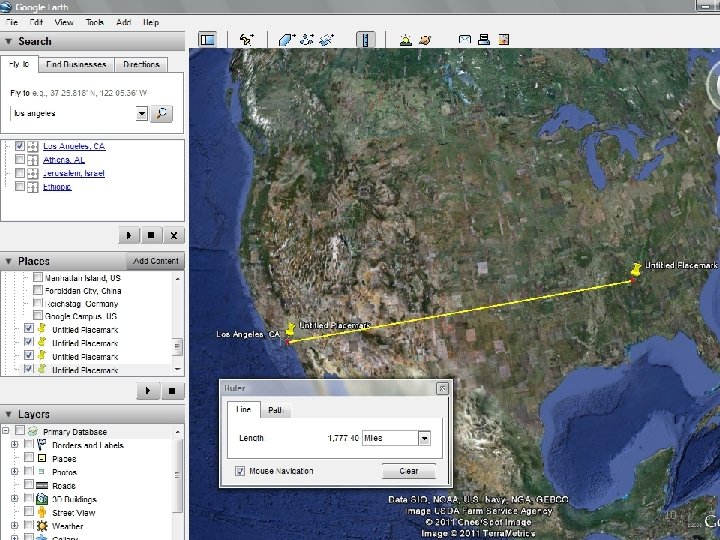The width and height of the screenshot is (720, 540).
Task: View in Google Maps icon
Action: pyautogui.click(x=504, y=40)
